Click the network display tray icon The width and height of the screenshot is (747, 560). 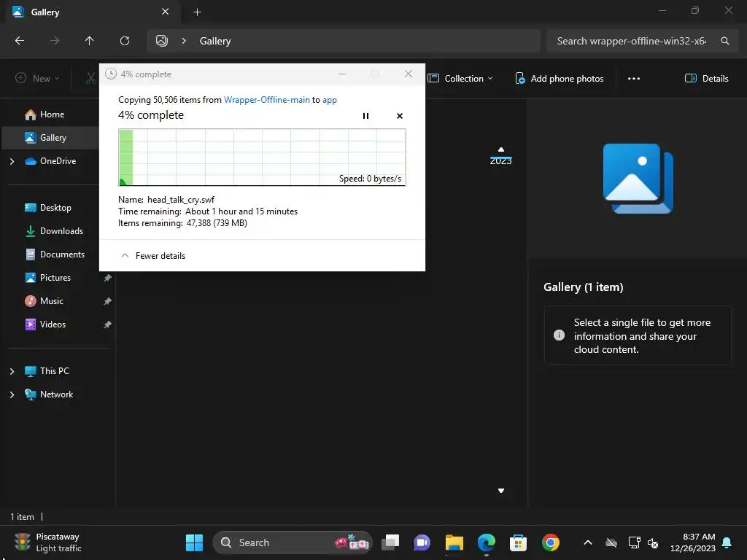634,542
